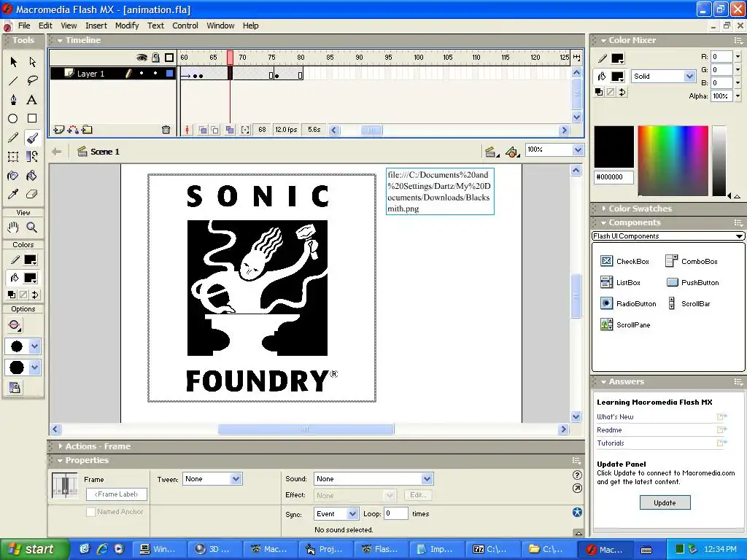Click the Insert Layer icon
Viewport: 747px width, 560px height.
coord(58,130)
